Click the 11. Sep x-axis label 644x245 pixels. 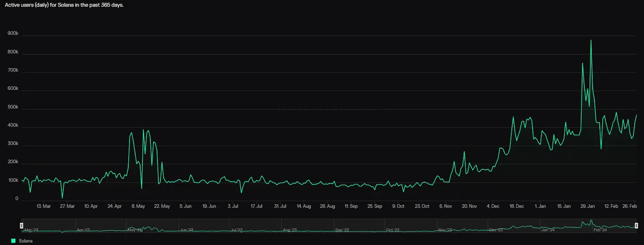point(351,206)
